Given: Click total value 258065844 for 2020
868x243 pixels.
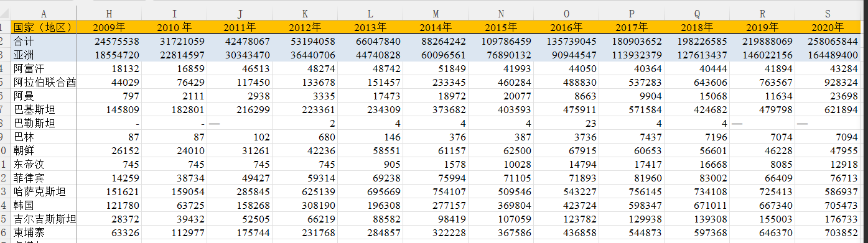Looking at the screenshot, I should coord(828,41).
